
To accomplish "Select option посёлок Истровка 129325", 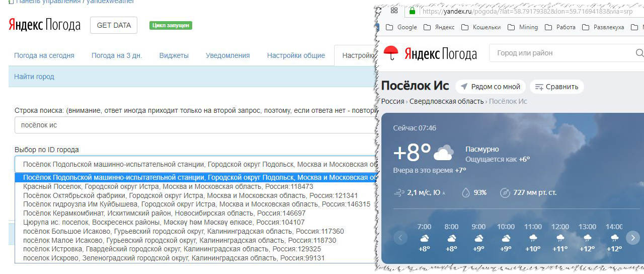I will [x=195, y=249].
